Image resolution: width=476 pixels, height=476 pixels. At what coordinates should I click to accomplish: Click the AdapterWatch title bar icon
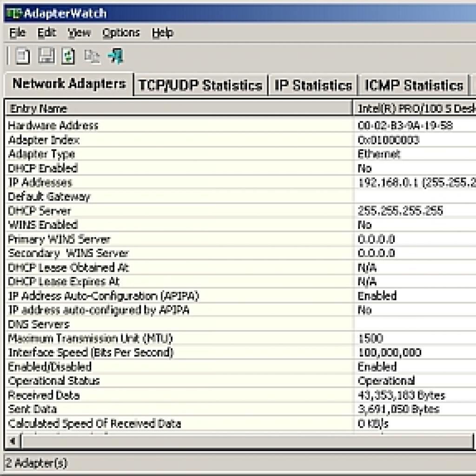click(x=13, y=13)
